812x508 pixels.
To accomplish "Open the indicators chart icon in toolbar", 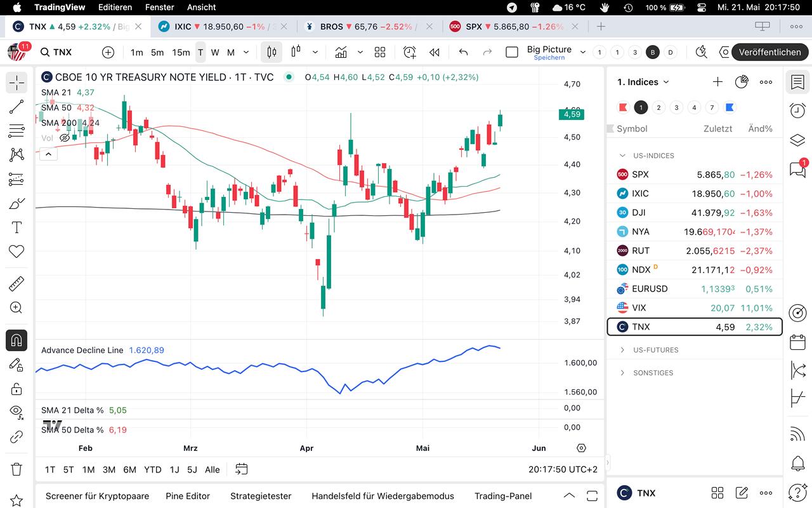I will click(341, 52).
